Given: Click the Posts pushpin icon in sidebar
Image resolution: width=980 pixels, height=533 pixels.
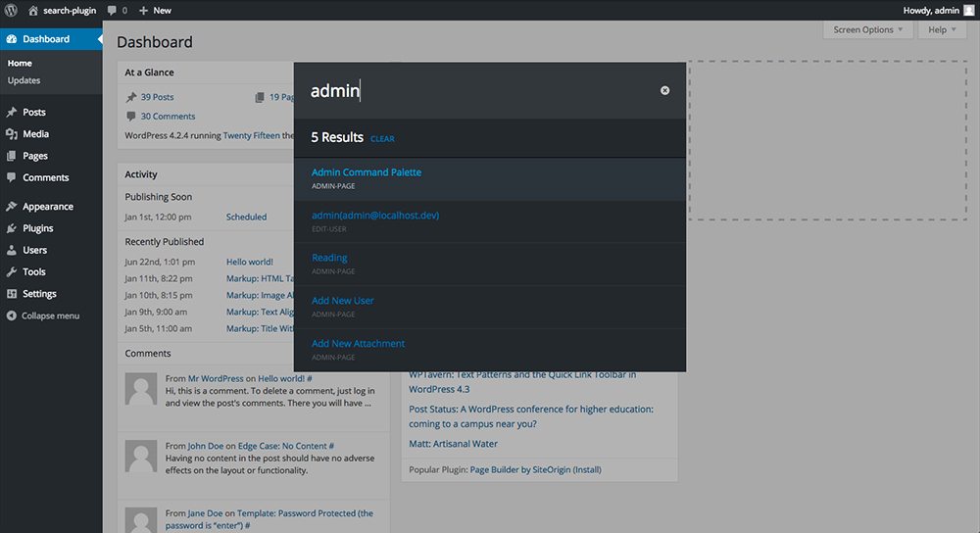Looking at the screenshot, I should pos(11,112).
